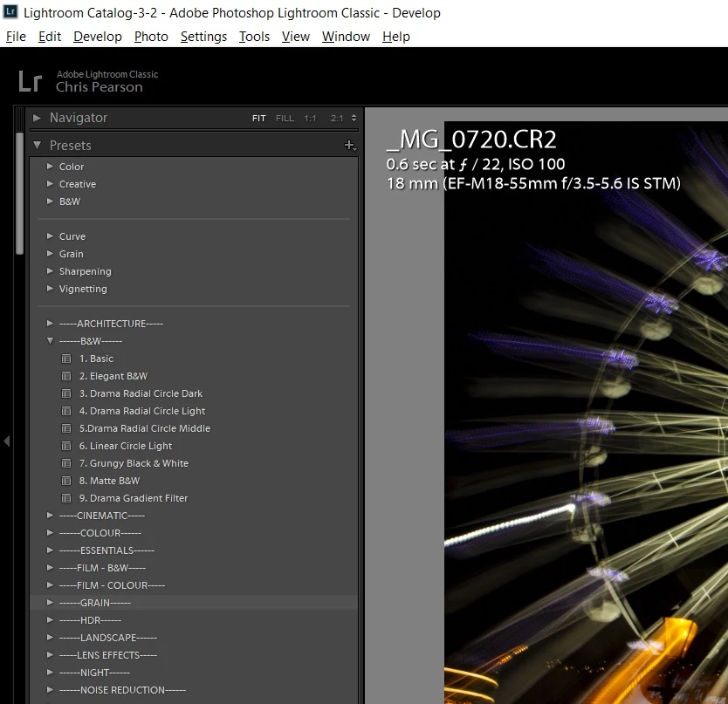Screen dimensions: 728x704
Task: Click preset icon beside 6. Linear Circle Light
Action: (x=66, y=446)
